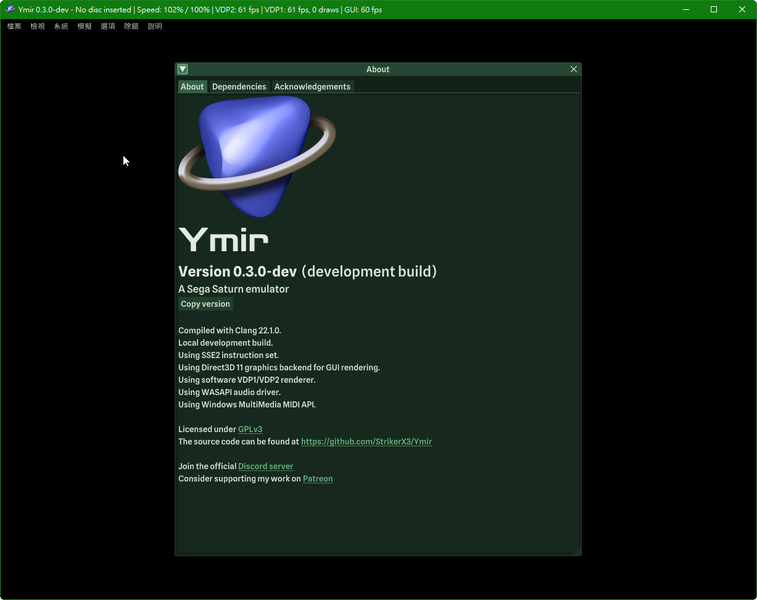Follow the Discord server link
Viewport: 757px width, 600px height.
265,466
